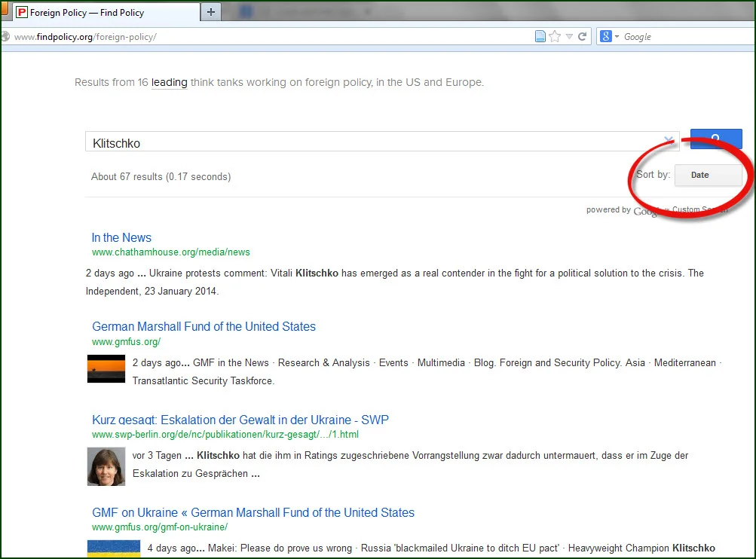Open the page/reader view icon in address bar
756x559 pixels.
[540, 37]
